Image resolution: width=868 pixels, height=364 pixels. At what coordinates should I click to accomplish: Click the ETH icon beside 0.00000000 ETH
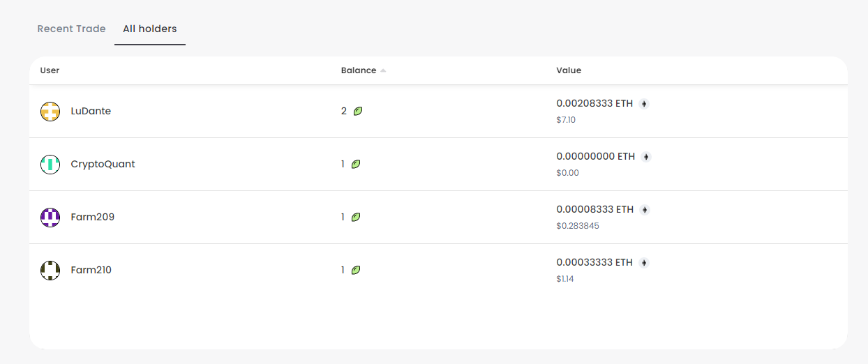click(x=646, y=157)
